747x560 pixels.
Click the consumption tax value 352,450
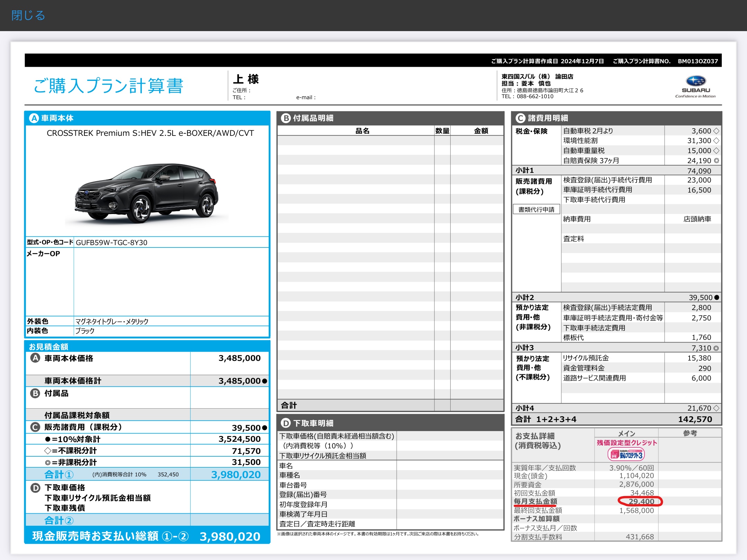(x=168, y=475)
